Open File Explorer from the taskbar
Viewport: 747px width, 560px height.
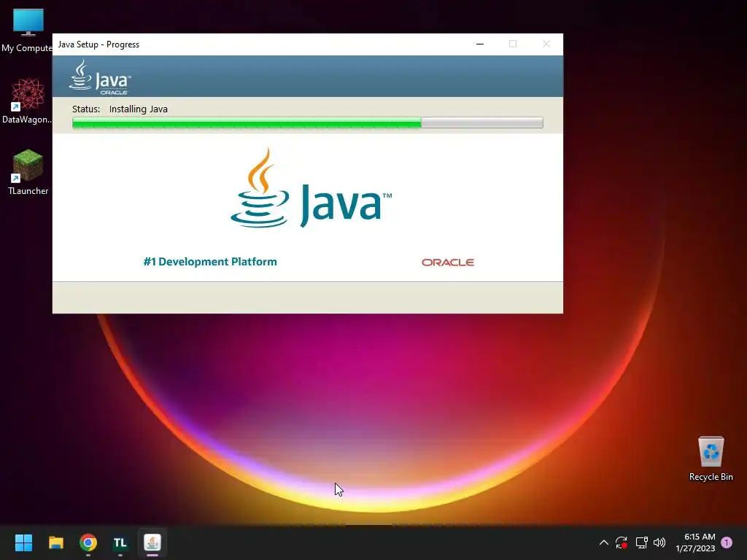pos(56,542)
